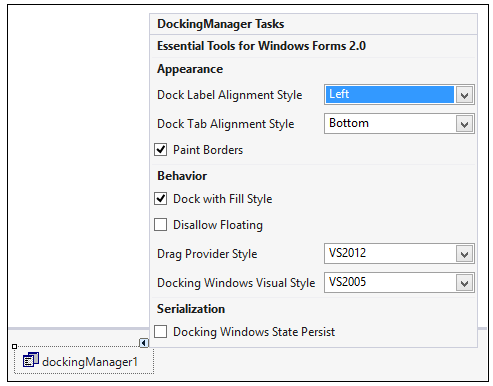Image resolution: width=493 pixels, height=386 pixels.
Task: Click the Docking Windows Visual Style label
Action: (x=236, y=283)
